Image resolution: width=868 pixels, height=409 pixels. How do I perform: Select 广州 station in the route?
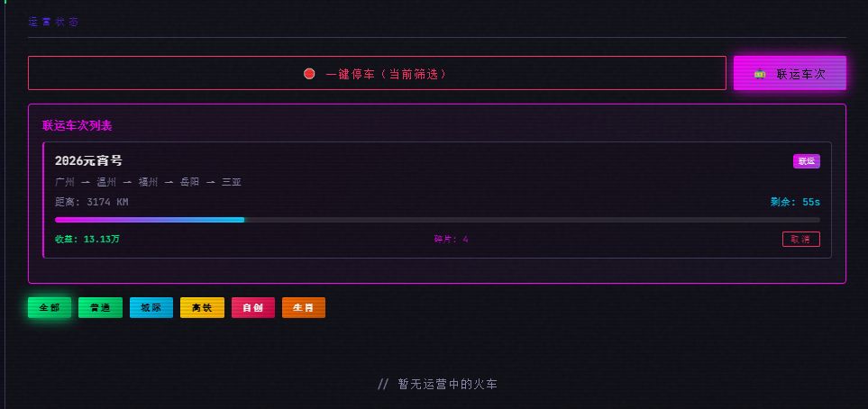tap(65, 182)
